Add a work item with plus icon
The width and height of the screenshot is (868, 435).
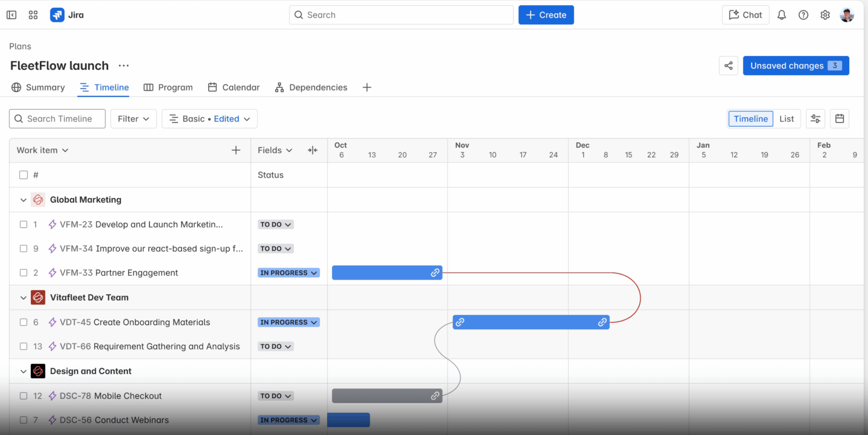(236, 150)
